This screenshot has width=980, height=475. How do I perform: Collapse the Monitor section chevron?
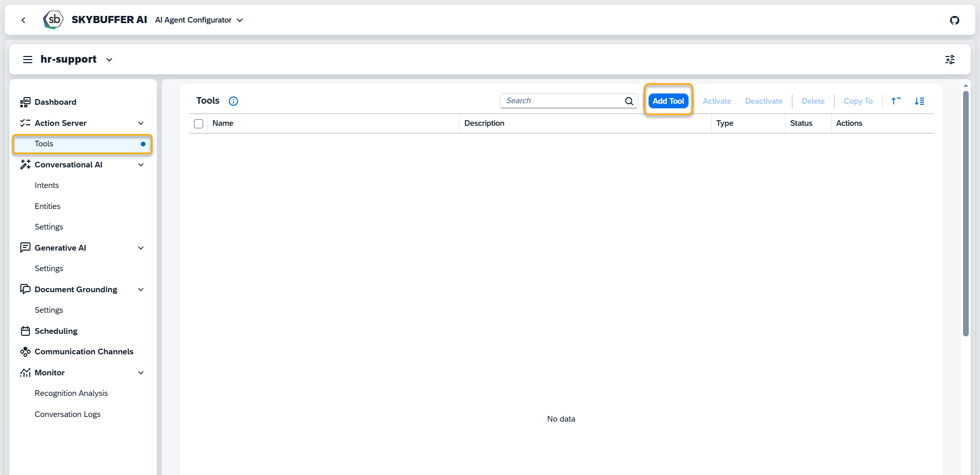pos(141,373)
